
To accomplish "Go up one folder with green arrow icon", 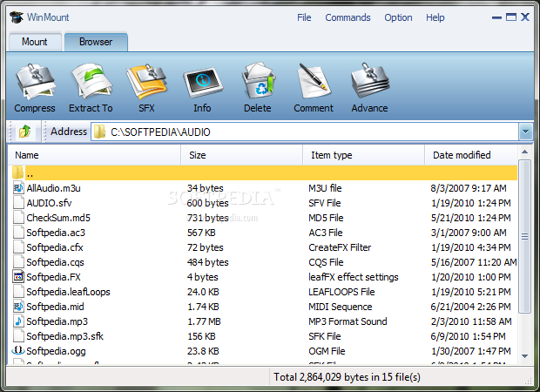I will tap(24, 132).
